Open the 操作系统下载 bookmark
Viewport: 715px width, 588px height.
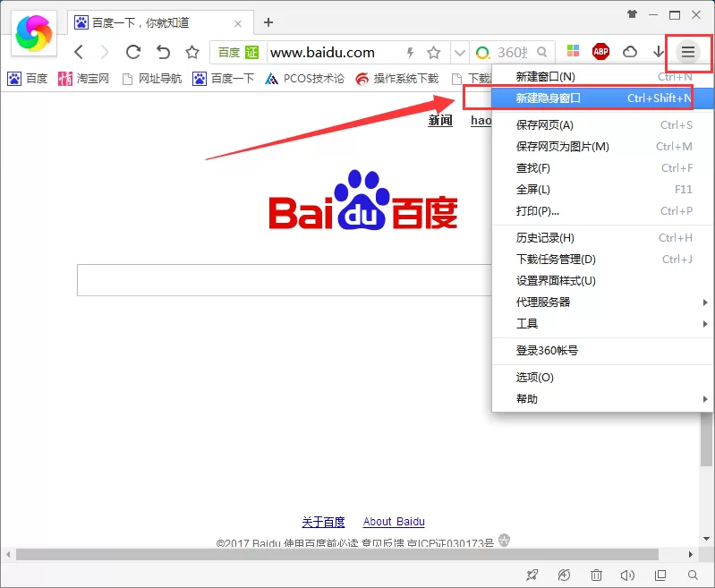click(396, 79)
